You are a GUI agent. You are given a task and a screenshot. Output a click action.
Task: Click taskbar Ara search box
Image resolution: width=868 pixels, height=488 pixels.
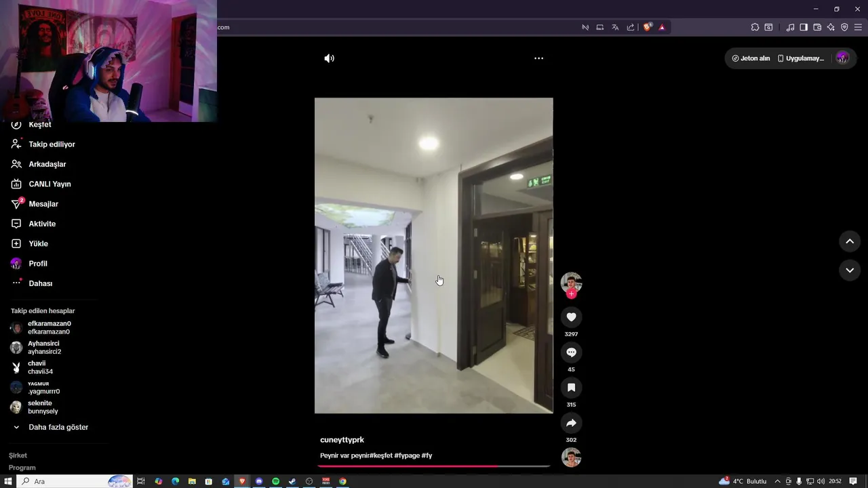(75, 481)
